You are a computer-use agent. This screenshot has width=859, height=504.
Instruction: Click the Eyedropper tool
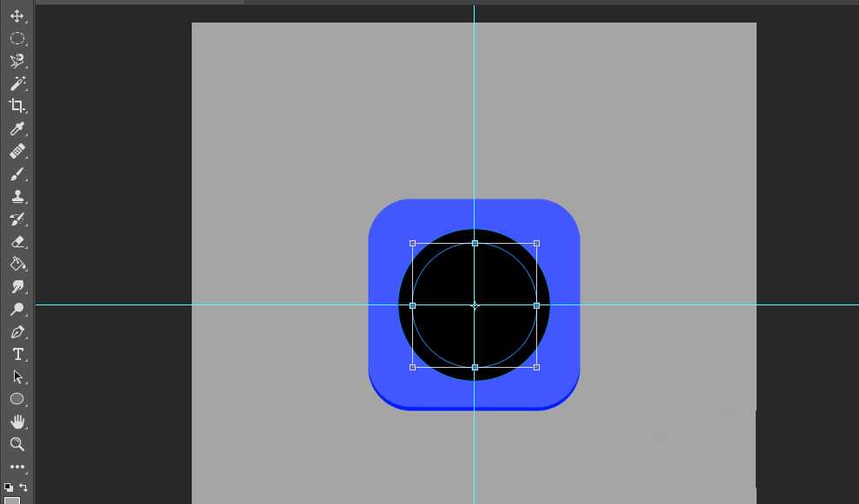click(16, 129)
